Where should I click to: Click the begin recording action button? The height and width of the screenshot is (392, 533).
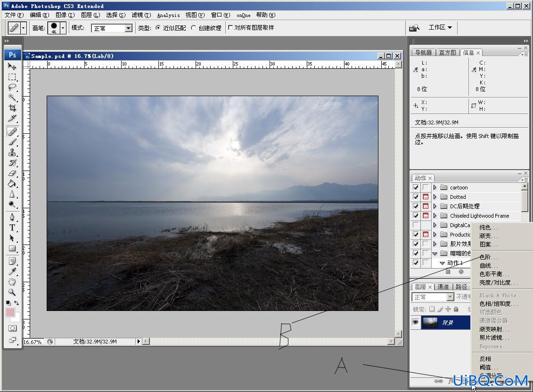tap(461, 272)
